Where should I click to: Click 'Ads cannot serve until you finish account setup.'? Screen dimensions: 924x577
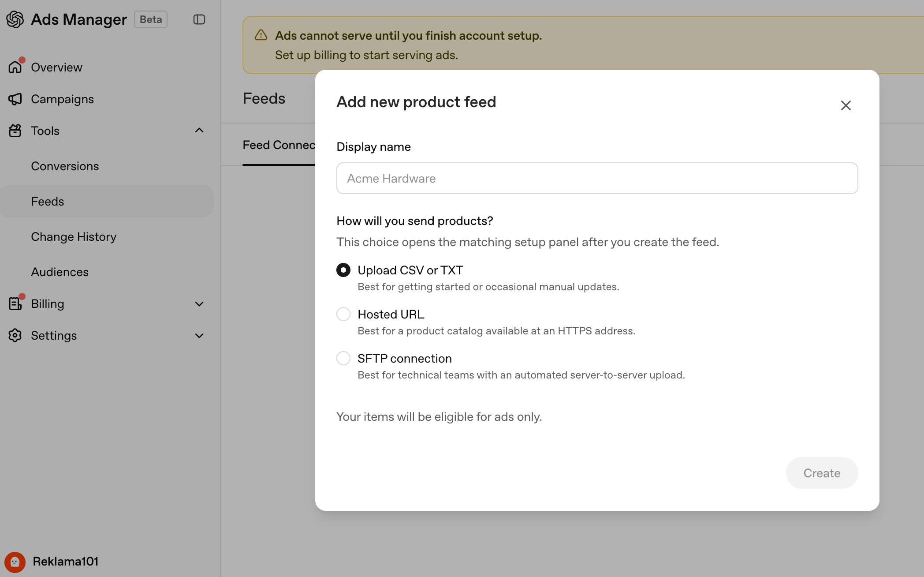[x=408, y=36]
